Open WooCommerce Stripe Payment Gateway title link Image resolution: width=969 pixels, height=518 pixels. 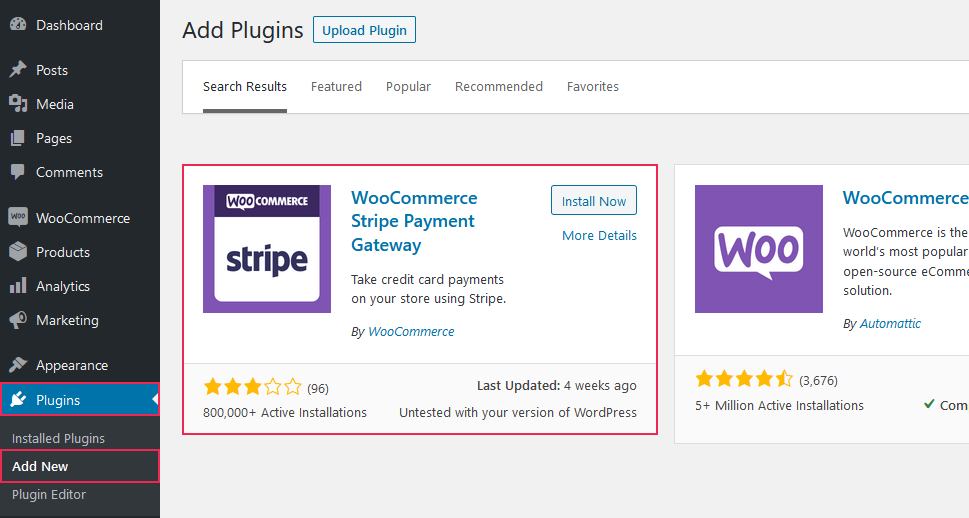point(414,221)
